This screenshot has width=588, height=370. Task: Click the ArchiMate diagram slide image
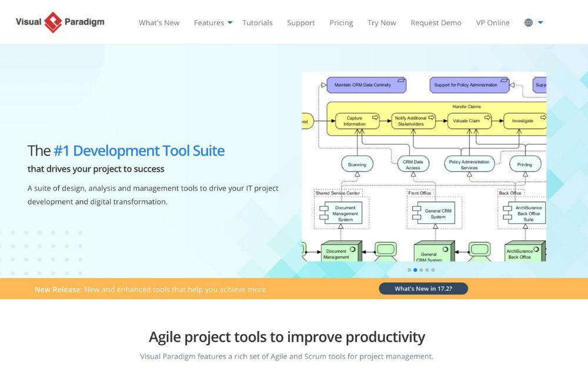pyautogui.click(x=424, y=167)
